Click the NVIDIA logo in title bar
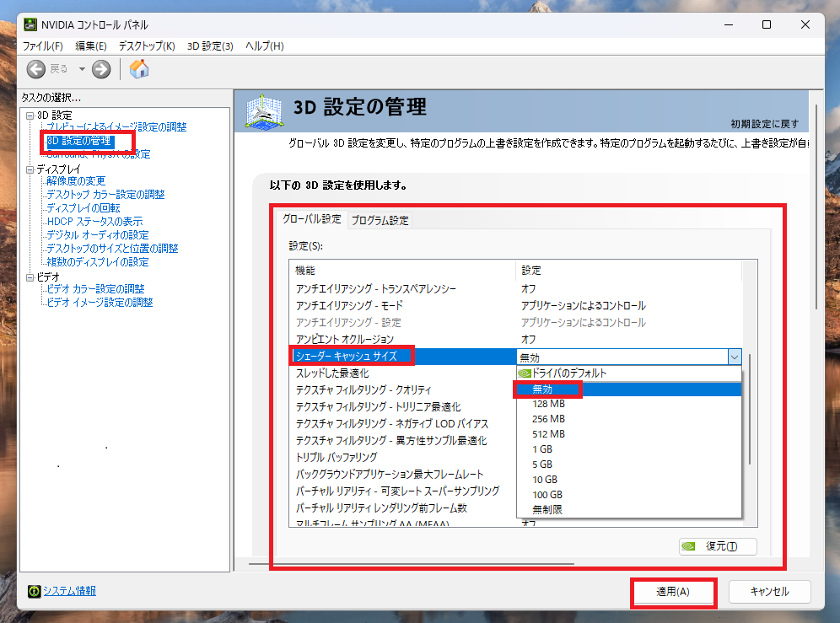The height and width of the screenshot is (623, 840). 30,24
